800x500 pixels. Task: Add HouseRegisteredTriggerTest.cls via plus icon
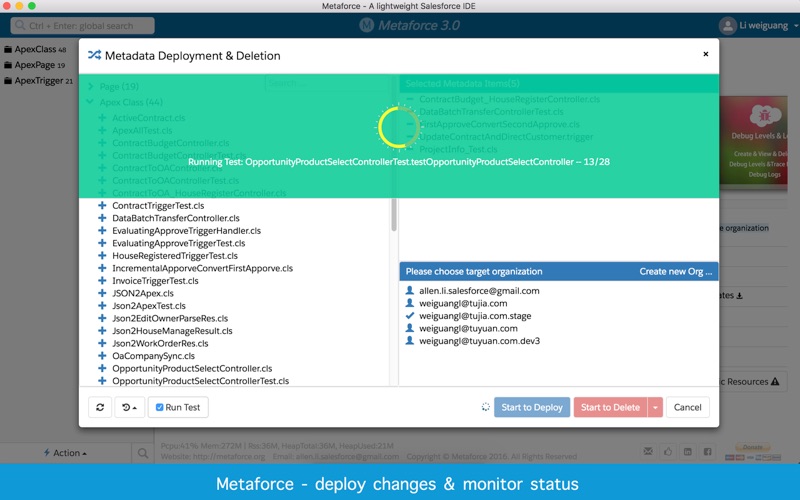pyautogui.click(x=102, y=256)
